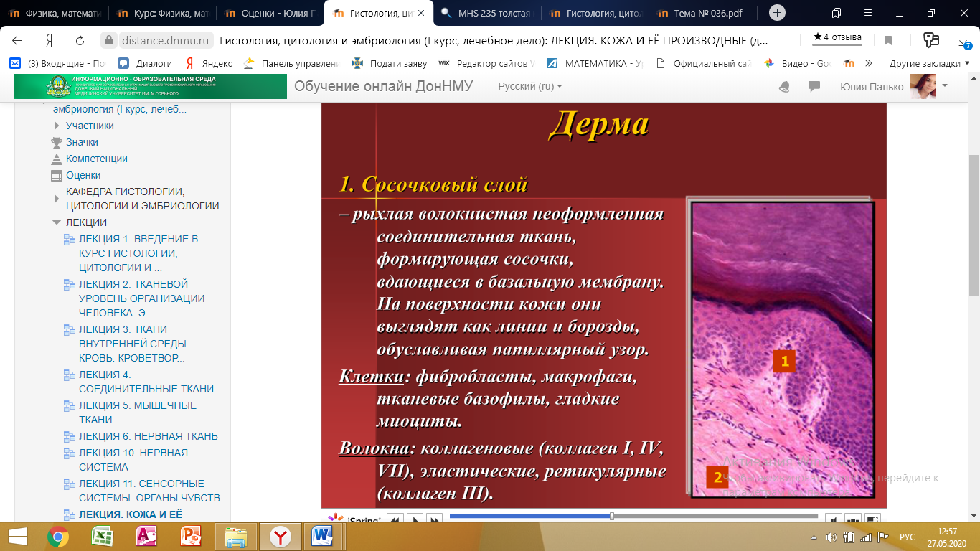Show more bookmarks chevron

tap(869, 63)
